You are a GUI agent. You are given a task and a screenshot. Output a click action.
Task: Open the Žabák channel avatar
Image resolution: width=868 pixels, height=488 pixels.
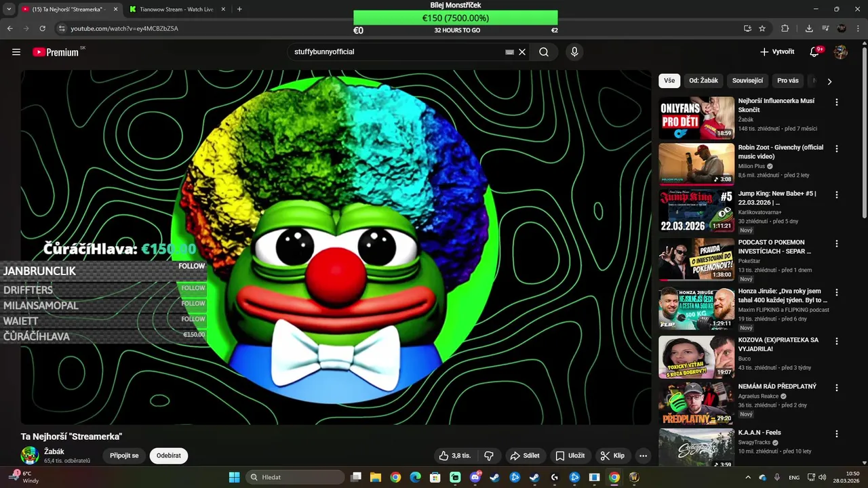click(30, 455)
